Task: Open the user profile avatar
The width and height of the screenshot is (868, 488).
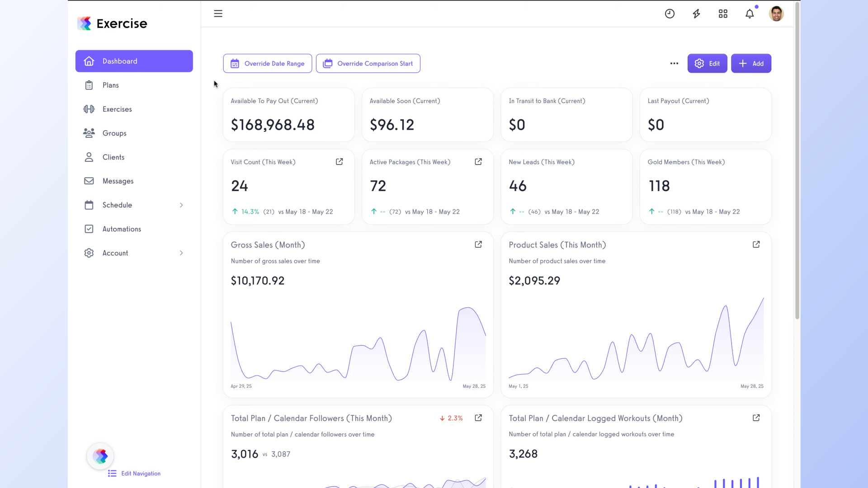Action: [x=776, y=14]
